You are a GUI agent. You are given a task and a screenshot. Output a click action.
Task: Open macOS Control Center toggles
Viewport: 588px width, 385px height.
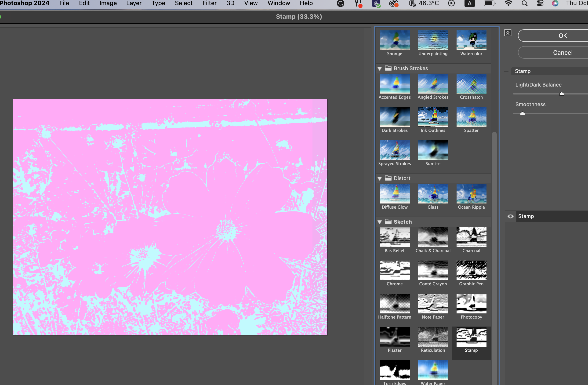[x=540, y=4]
